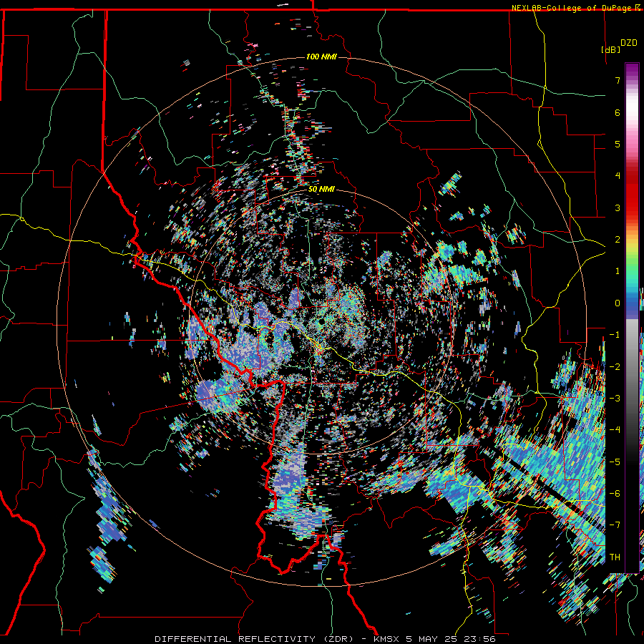Click the 4 value on color scale

coord(618,176)
